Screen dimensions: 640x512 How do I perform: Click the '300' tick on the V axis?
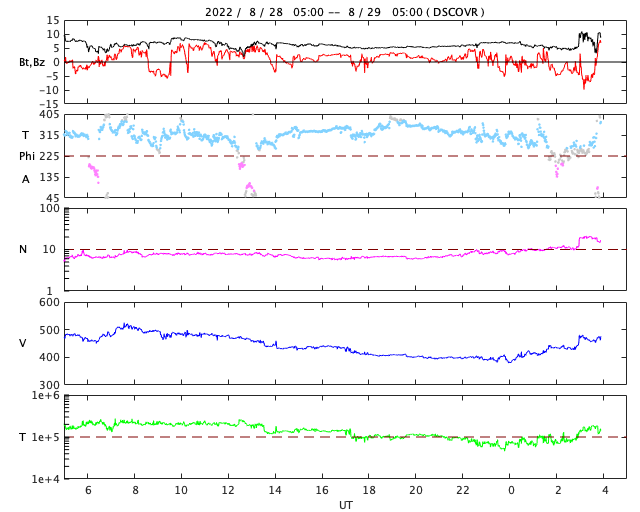click(49, 385)
